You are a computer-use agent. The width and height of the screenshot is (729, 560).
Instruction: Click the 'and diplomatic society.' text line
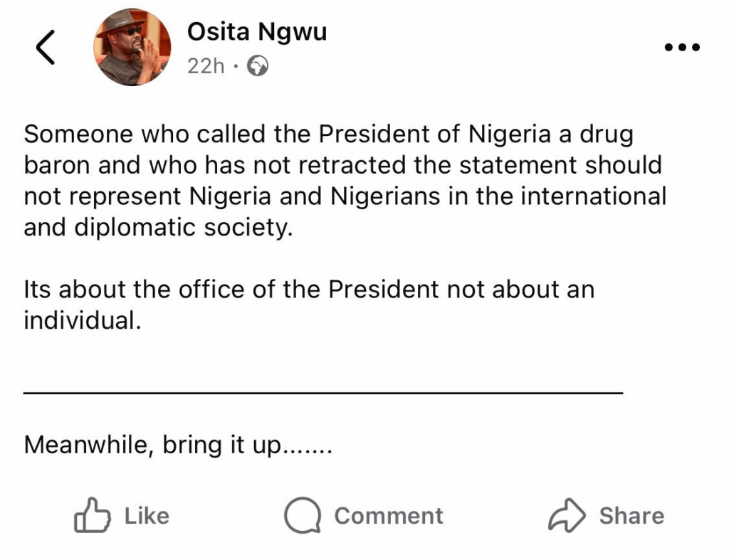pyautogui.click(x=158, y=227)
